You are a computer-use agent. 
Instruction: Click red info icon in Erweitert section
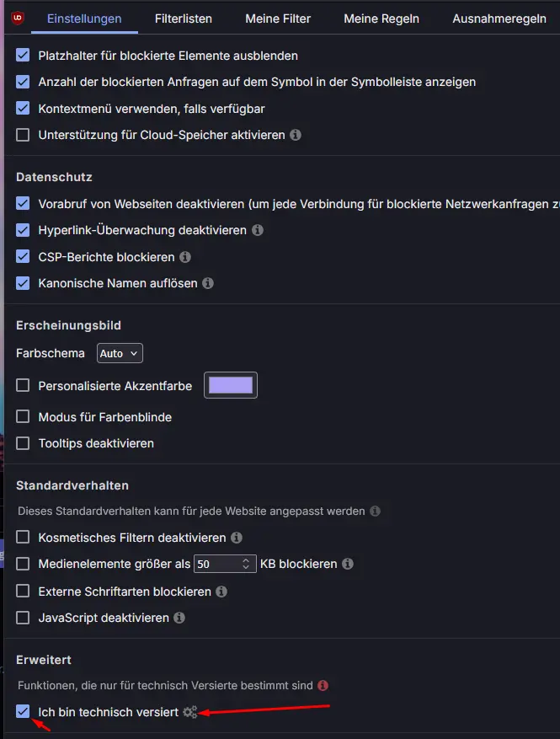[x=323, y=685]
